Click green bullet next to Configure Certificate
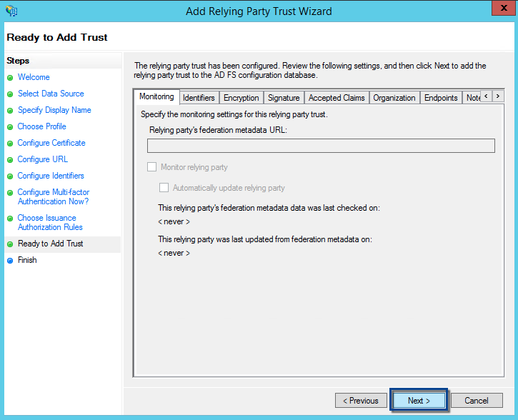This screenshot has width=518, height=420. [x=10, y=144]
